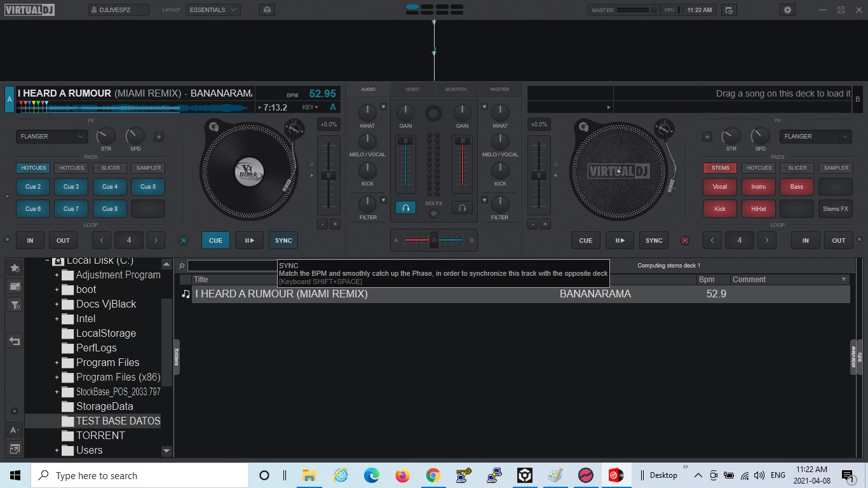This screenshot has height=488, width=868.
Task: Click the filter folder sidebar icon
Action: pos(15,305)
